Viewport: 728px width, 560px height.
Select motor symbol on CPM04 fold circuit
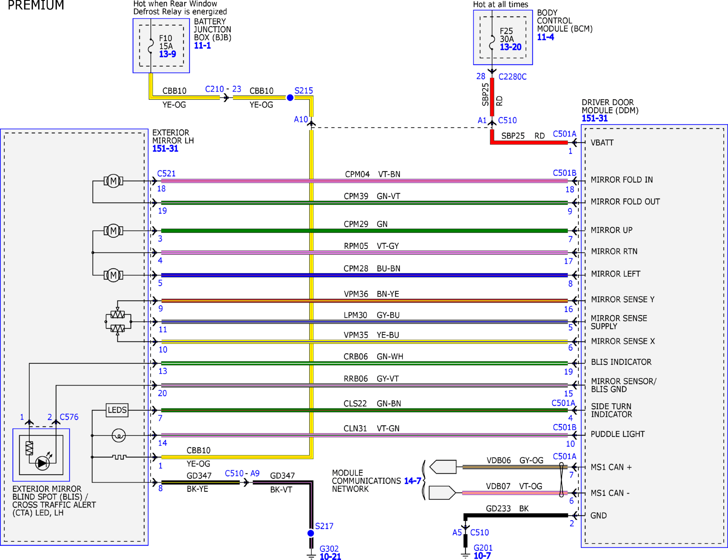(x=113, y=181)
